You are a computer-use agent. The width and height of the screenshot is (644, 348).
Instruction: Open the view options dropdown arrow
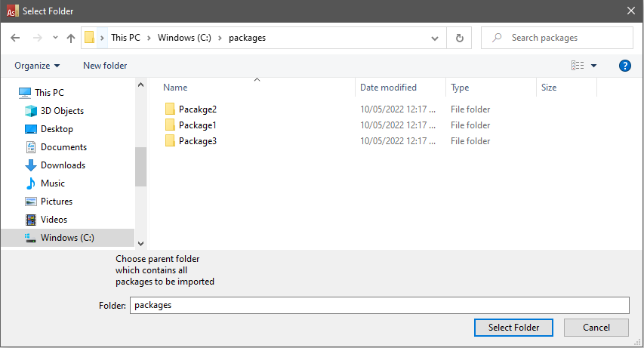(x=593, y=66)
